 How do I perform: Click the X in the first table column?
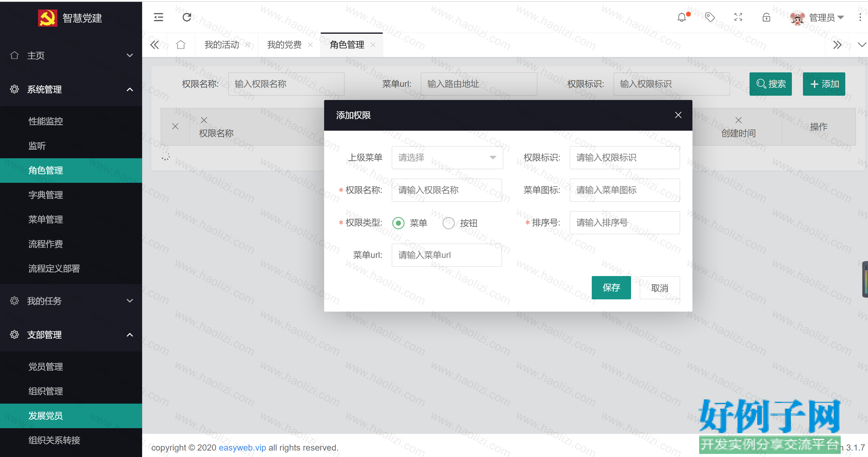(175, 126)
